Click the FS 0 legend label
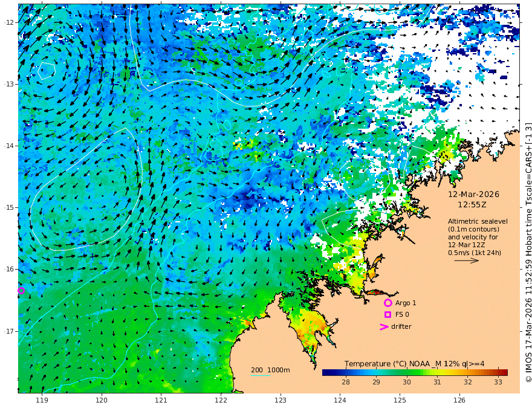 coord(402,315)
